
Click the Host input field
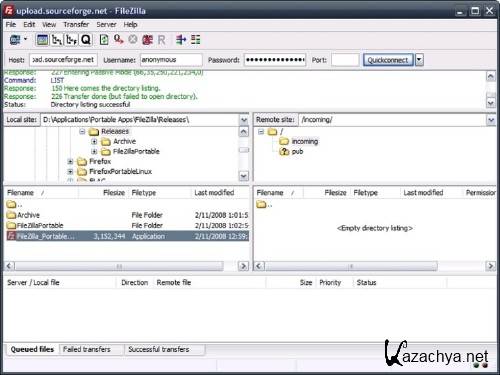click(63, 60)
